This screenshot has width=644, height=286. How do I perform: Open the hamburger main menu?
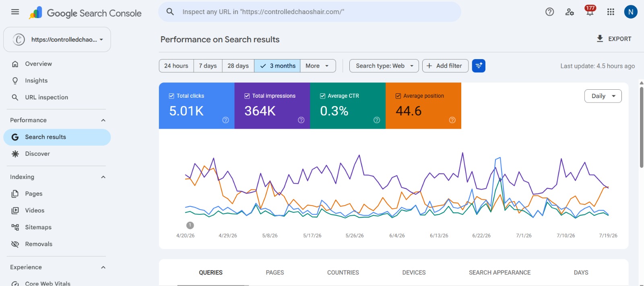pos(15,12)
